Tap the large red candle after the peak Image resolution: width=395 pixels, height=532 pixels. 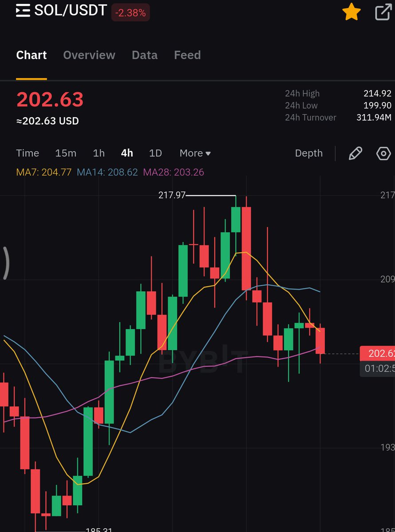(x=246, y=248)
